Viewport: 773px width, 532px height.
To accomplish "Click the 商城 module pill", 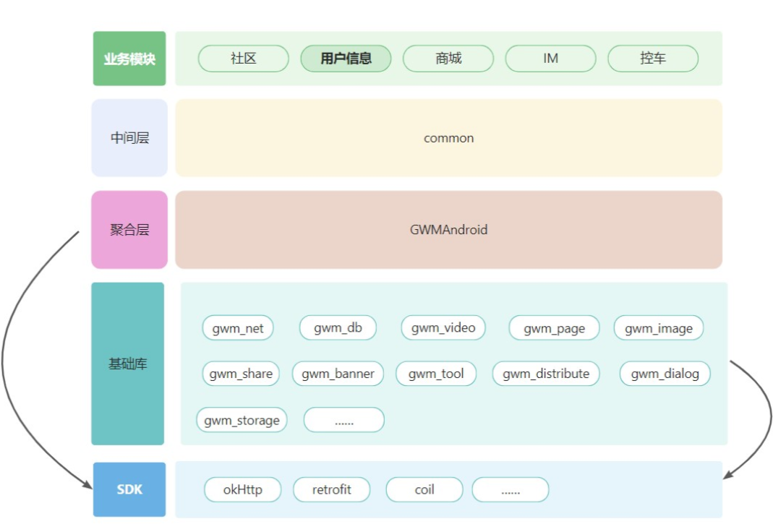I will pos(448,59).
